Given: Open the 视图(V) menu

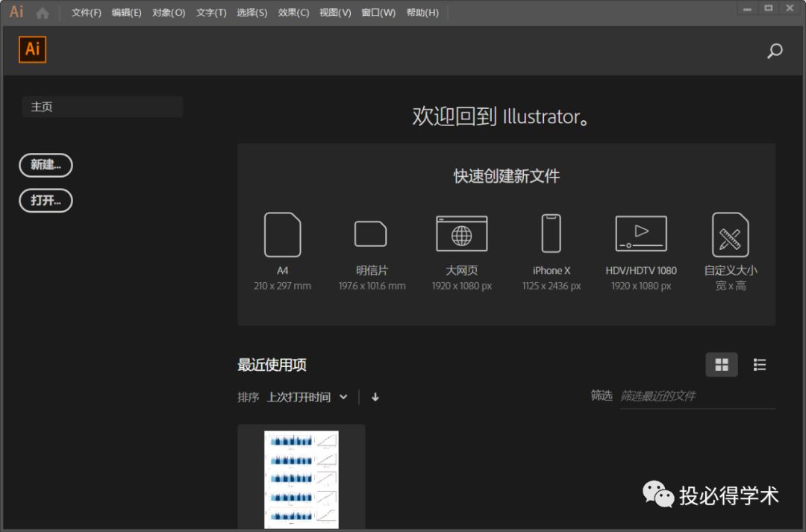Looking at the screenshot, I should 335,13.
